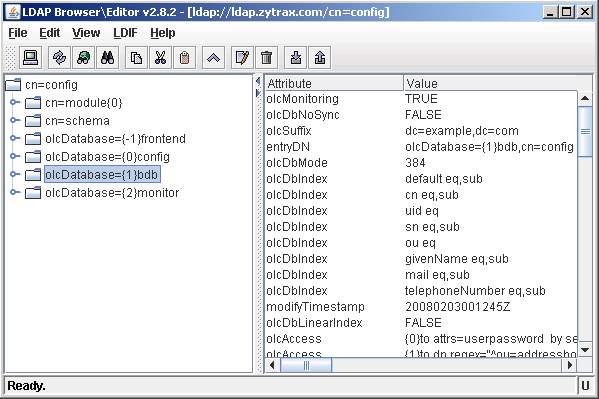Click the trash can delete icon

click(266, 58)
